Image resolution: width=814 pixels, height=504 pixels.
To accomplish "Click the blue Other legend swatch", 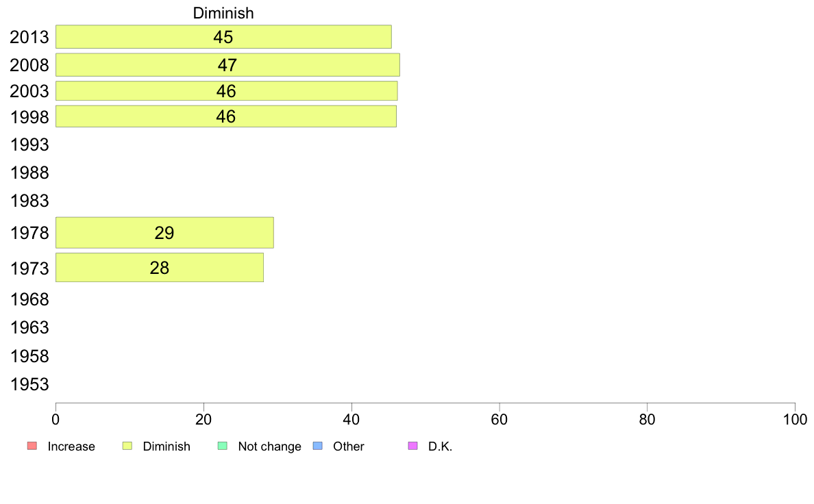I will click(x=318, y=446).
